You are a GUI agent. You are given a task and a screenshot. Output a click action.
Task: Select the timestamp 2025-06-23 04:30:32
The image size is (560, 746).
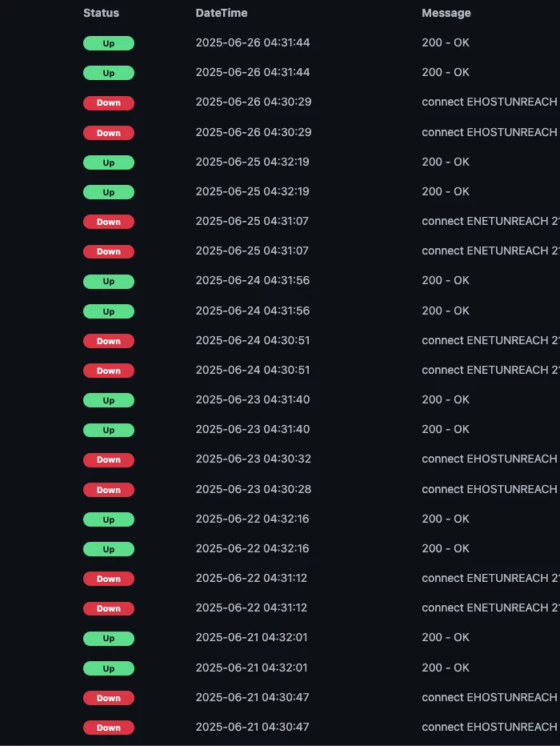pos(253,459)
